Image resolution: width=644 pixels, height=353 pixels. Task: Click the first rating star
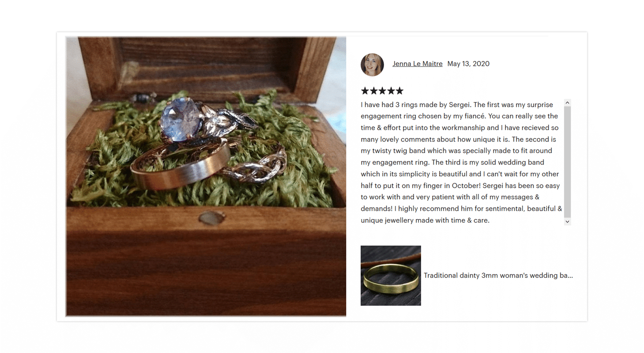(365, 91)
